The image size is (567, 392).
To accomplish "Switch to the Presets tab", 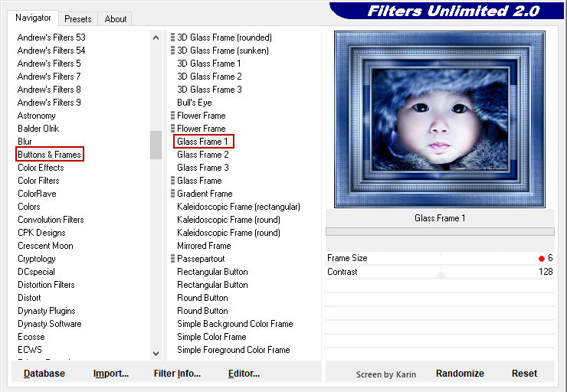I will [x=77, y=19].
